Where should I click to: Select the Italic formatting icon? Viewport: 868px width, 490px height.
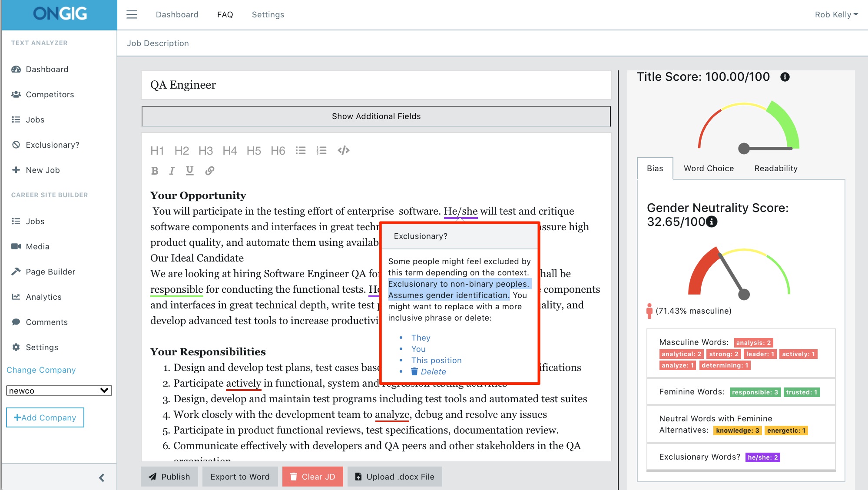coord(172,170)
